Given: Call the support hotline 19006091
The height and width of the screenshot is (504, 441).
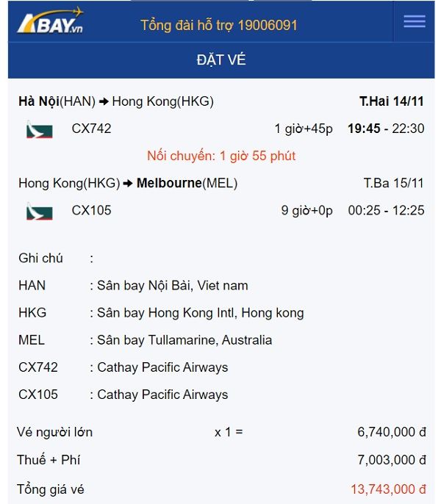Looking at the screenshot, I should coord(219,25).
